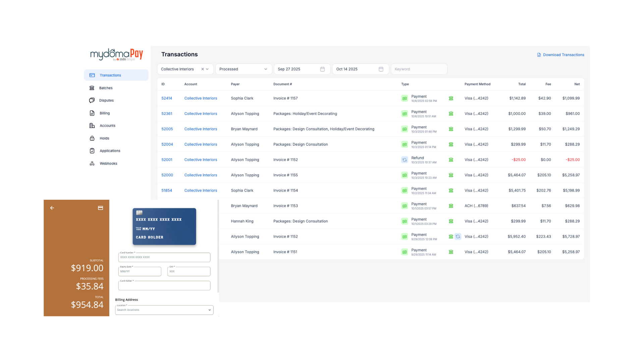The height and width of the screenshot is (362, 644).
Task: Click the blue credit card preview
Action: (x=164, y=226)
